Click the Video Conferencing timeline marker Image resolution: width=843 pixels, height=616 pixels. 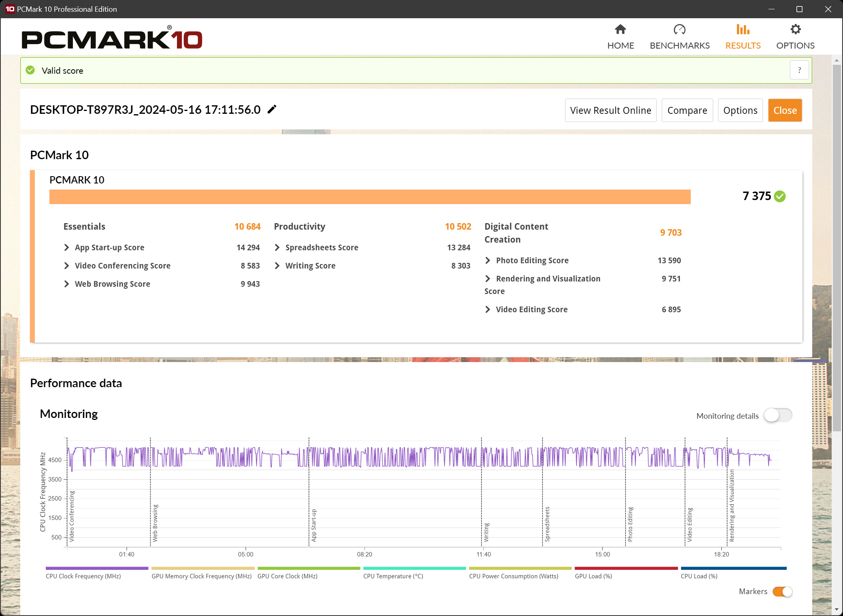(72, 516)
